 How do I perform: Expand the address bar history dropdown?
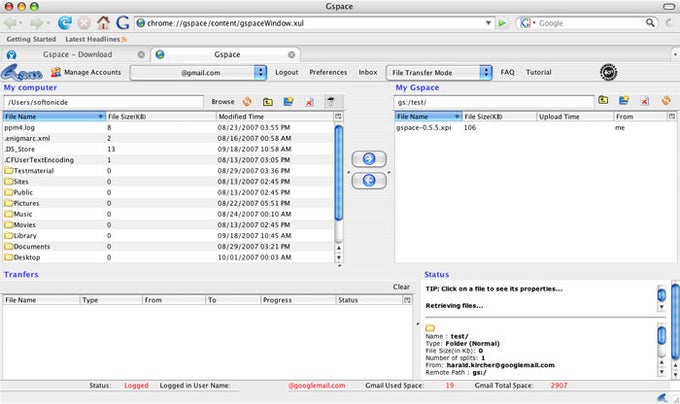[x=488, y=23]
